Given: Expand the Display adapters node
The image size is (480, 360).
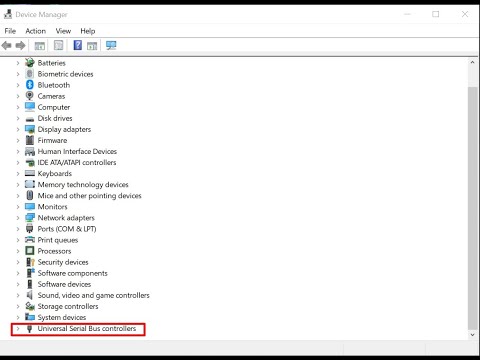Looking at the screenshot, I should [x=18, y=129].
